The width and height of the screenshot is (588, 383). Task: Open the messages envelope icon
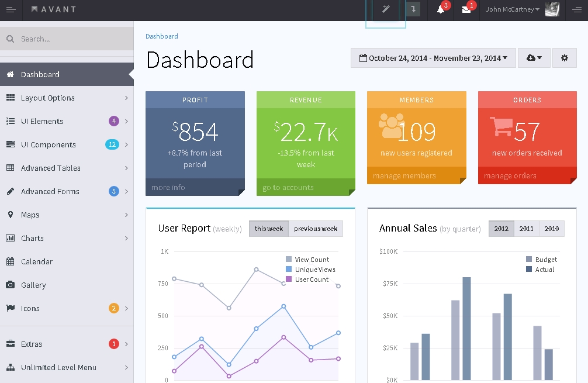click(x=466, y=9)
